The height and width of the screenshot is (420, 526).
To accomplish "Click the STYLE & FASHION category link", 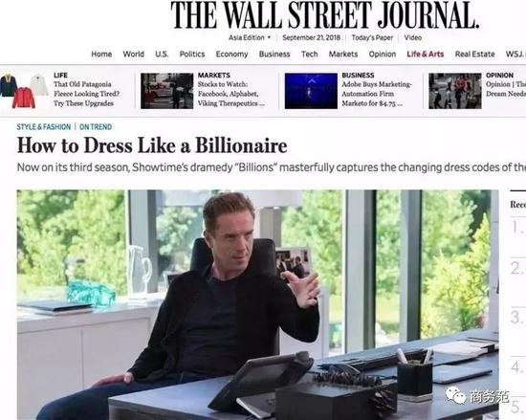I will pyautogui.click(x=44, y=127).
